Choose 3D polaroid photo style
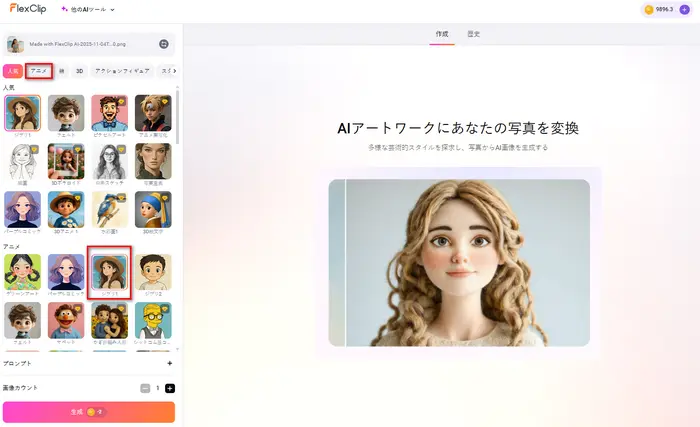The width and height of the screenshot is (700, 427). point(66,161)
